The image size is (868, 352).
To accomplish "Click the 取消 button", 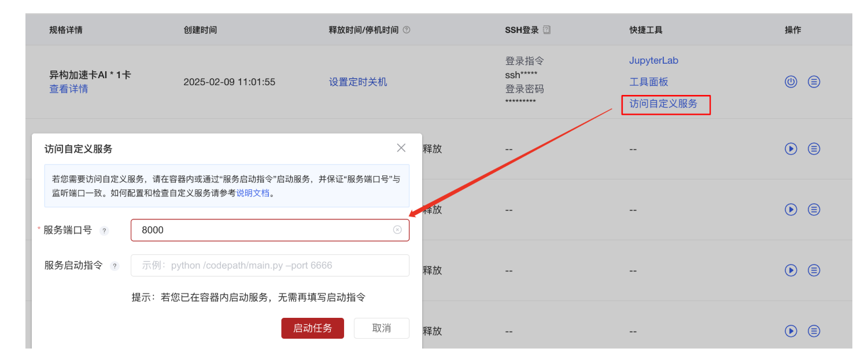I will click(381, 328).
